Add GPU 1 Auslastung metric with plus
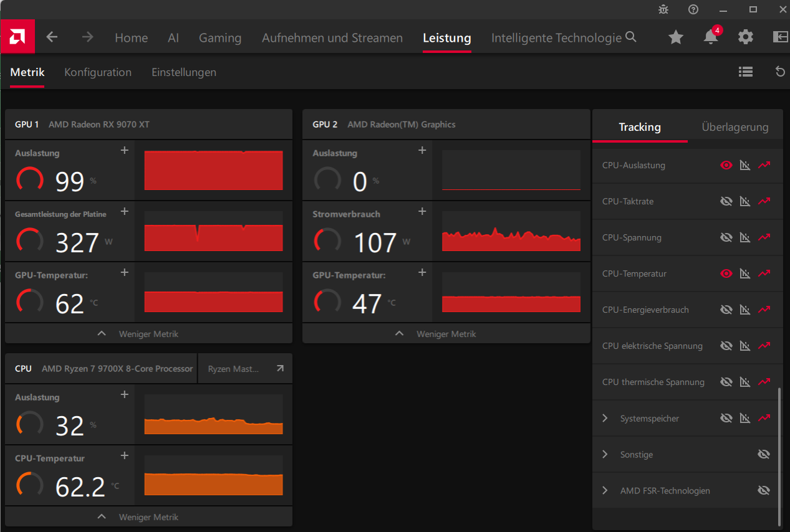Screen dimensions: 790x532 (124, 150)
